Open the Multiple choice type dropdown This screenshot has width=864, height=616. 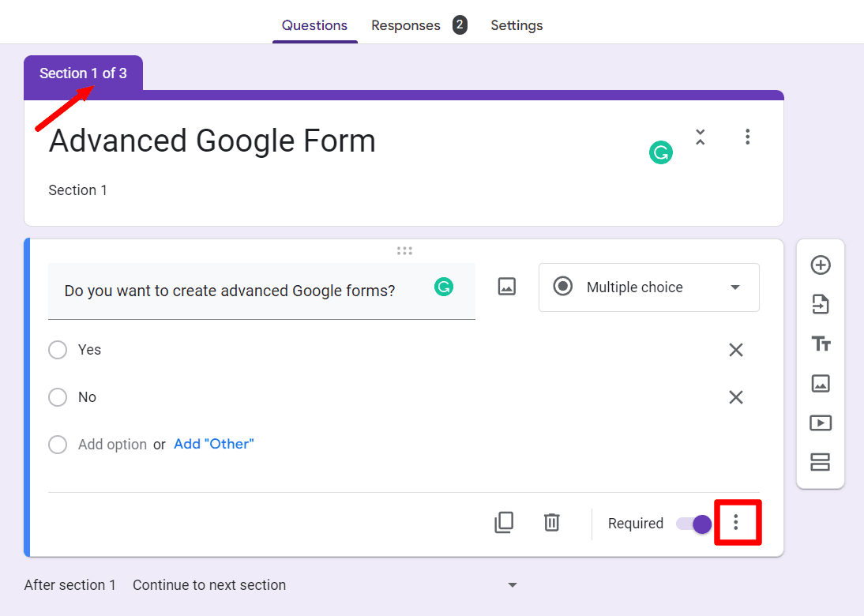coord(648,287)
